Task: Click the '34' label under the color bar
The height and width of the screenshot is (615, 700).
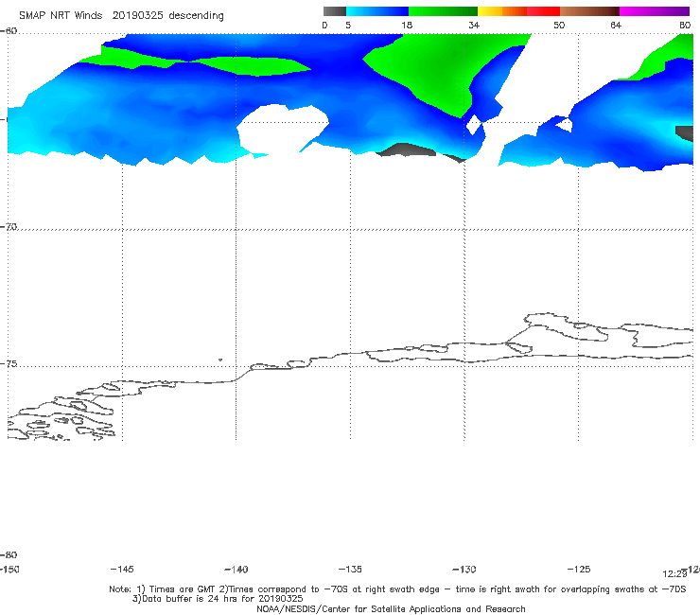Action: pyautogui.click(x=474, y=26)
